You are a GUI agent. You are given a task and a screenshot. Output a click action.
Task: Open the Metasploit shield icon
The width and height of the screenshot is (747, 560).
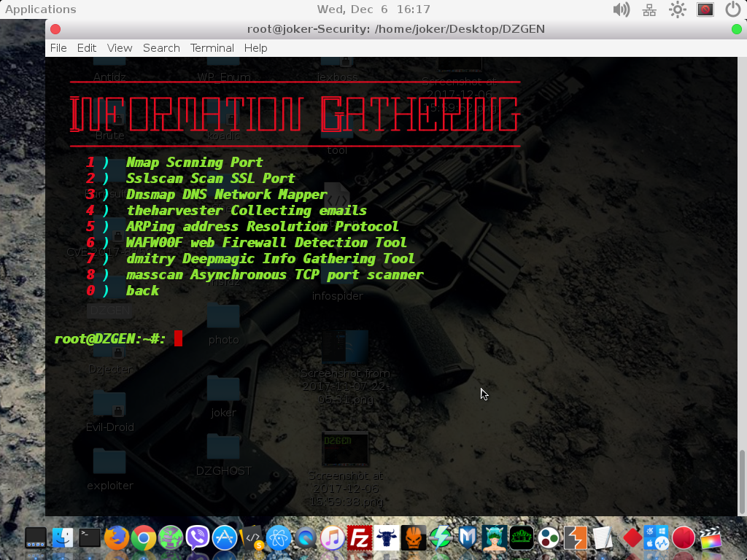click(x=468, y=538)
